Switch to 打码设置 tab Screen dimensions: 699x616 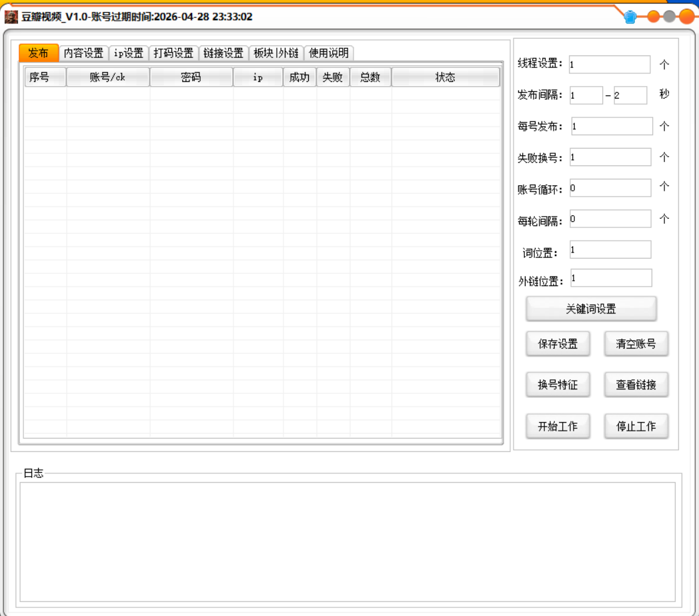[173, 53]
